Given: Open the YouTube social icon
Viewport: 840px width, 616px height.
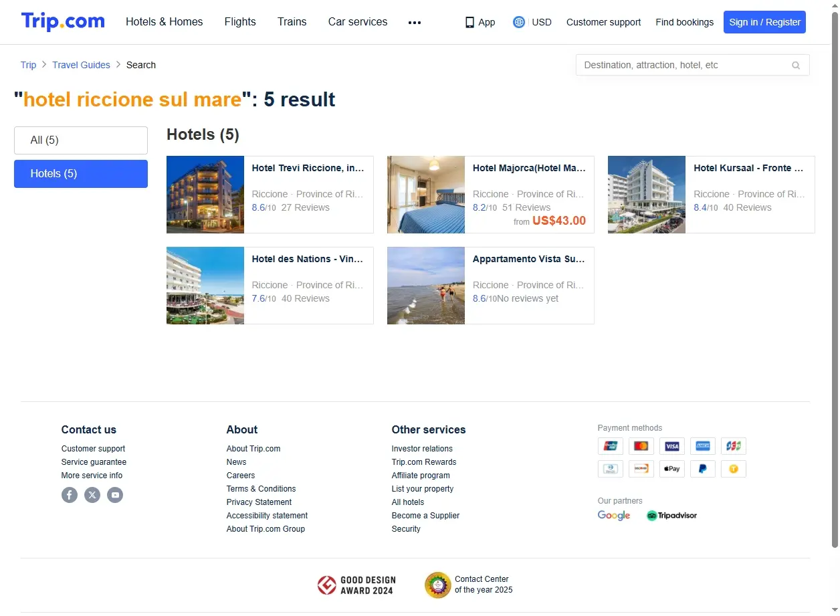Looking at the screenshot, I should 115,495.
